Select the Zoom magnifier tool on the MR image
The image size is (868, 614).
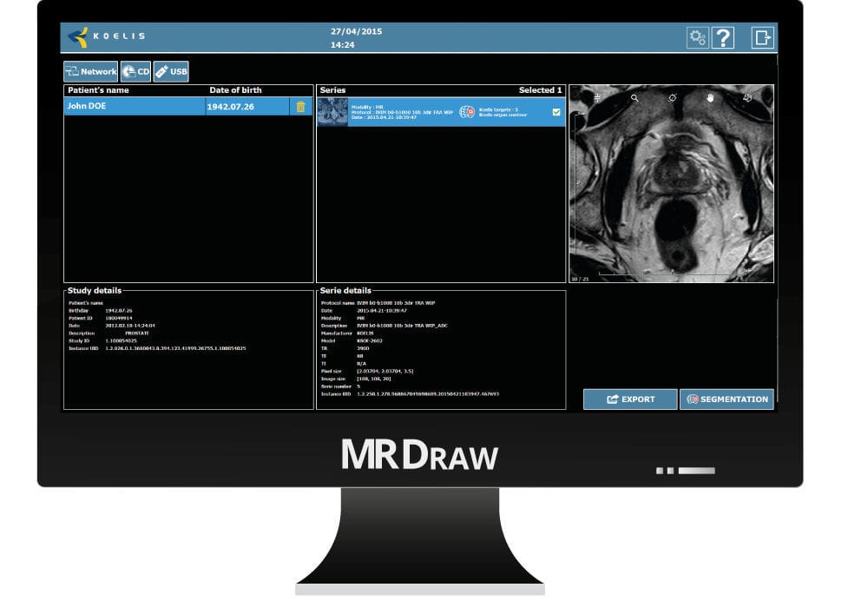pyautogui.click(x=635, y=98)
